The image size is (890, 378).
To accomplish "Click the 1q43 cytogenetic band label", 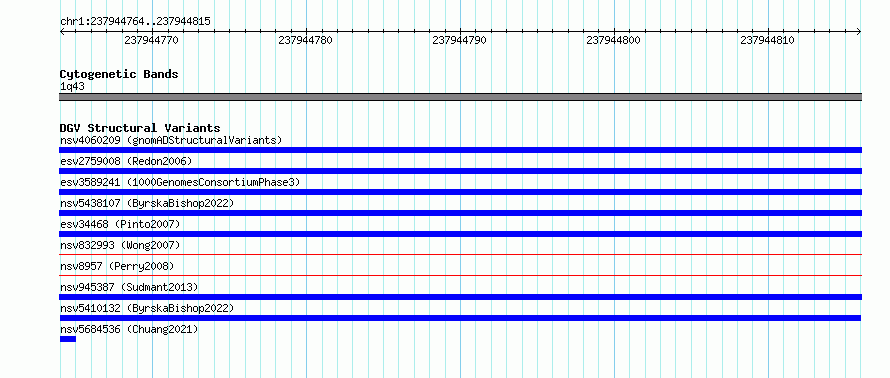I will [x=72, y=86].
